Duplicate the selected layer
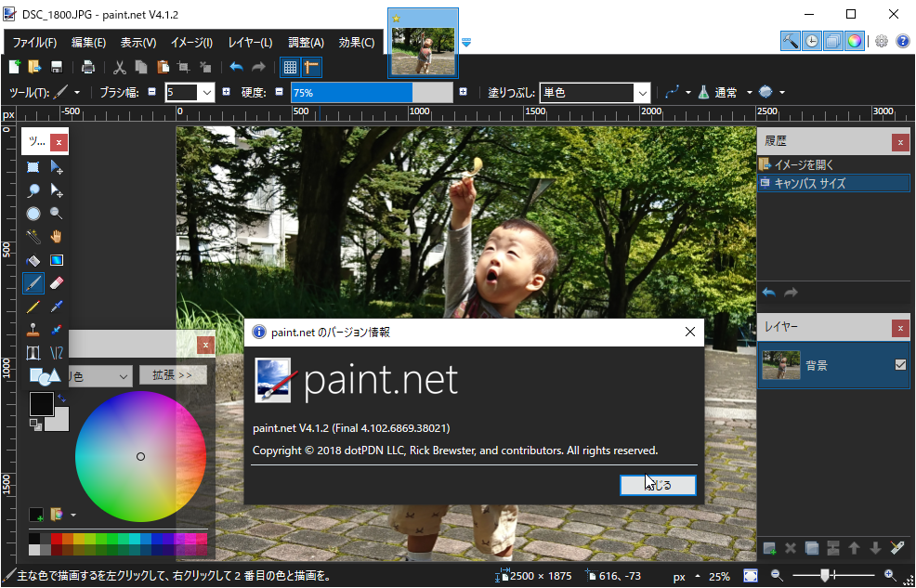Image resolution: width=916 pixels, height=588 pixels. [x=811, y=548]
